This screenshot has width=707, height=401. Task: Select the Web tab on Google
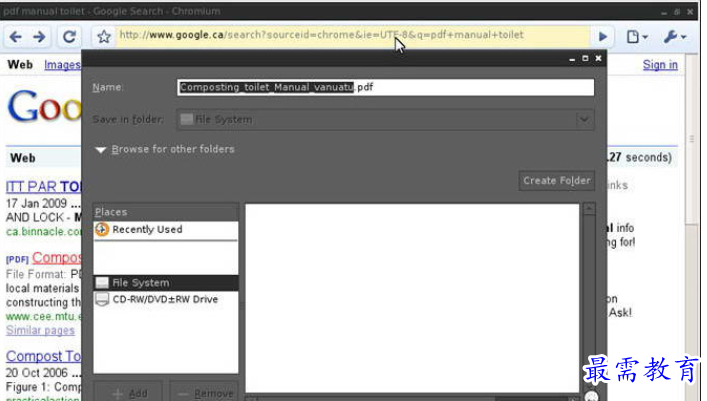click(x=20, y=65)
